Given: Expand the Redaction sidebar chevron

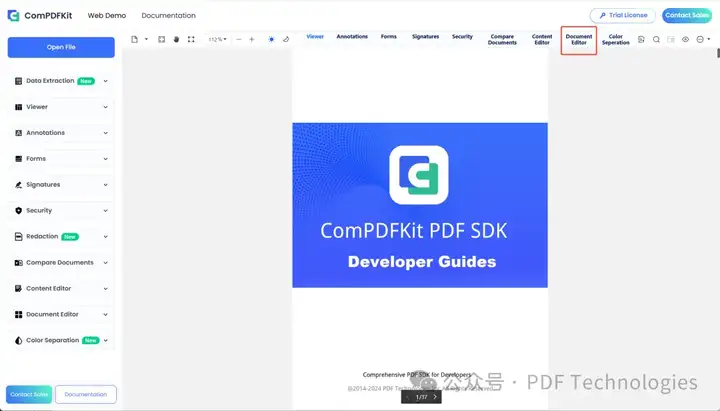Looking at the screenshot, I should [x=106, y=237].
